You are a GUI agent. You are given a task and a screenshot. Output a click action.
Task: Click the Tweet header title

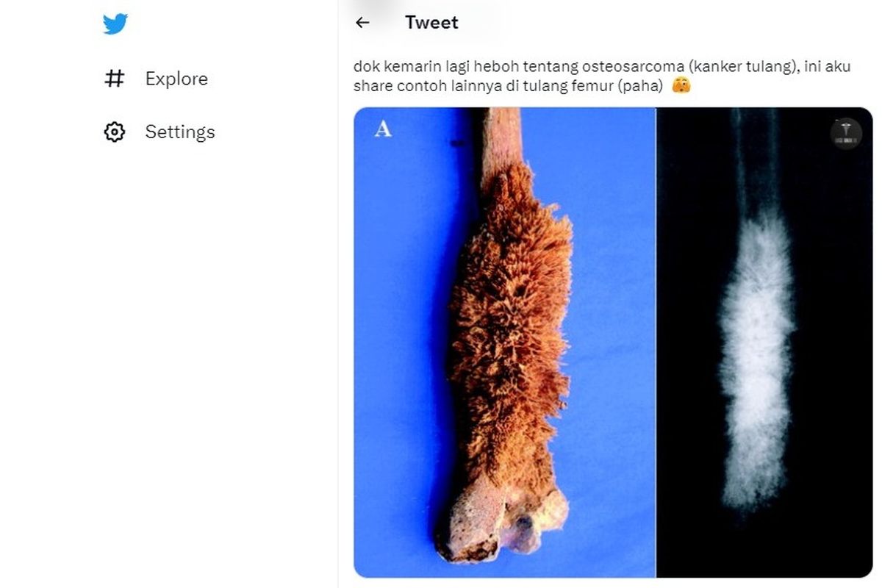(x=431, y=23)
